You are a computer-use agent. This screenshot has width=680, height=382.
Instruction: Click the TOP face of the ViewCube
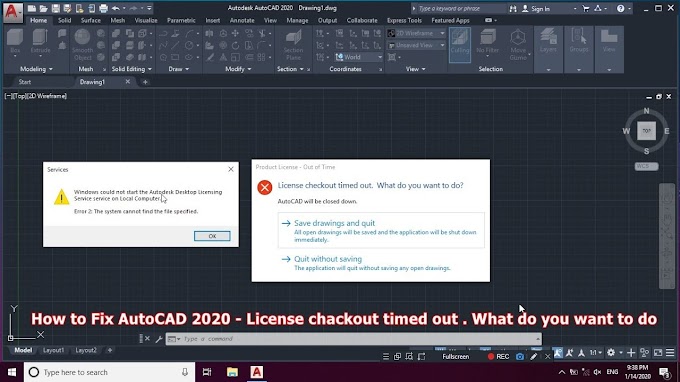point(646,131)
